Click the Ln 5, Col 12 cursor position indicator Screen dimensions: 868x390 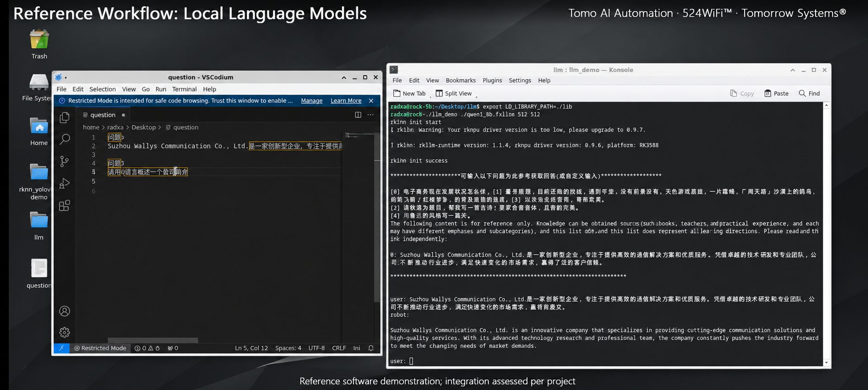(251, 348)
